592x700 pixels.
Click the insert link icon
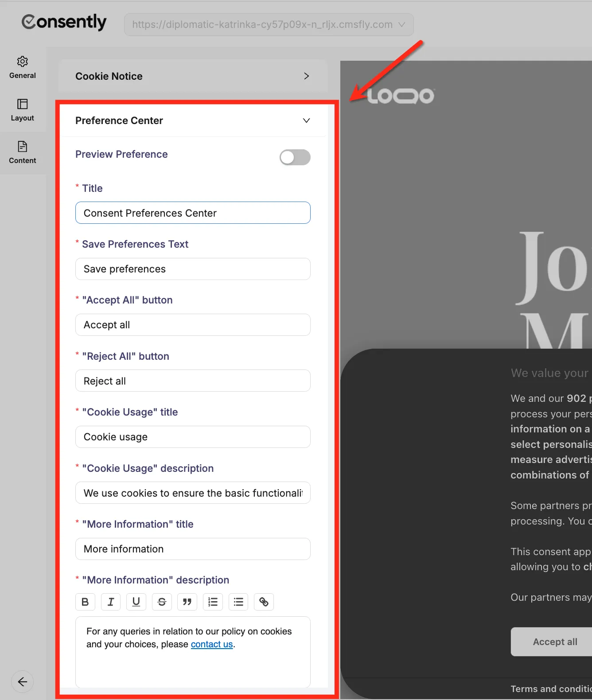pos(264,602)
